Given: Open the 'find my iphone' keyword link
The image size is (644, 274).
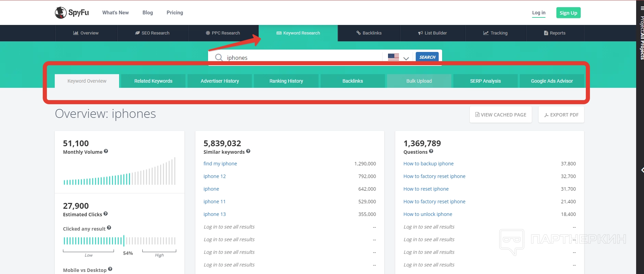Looking at the screenshot, I should [220, 164].
